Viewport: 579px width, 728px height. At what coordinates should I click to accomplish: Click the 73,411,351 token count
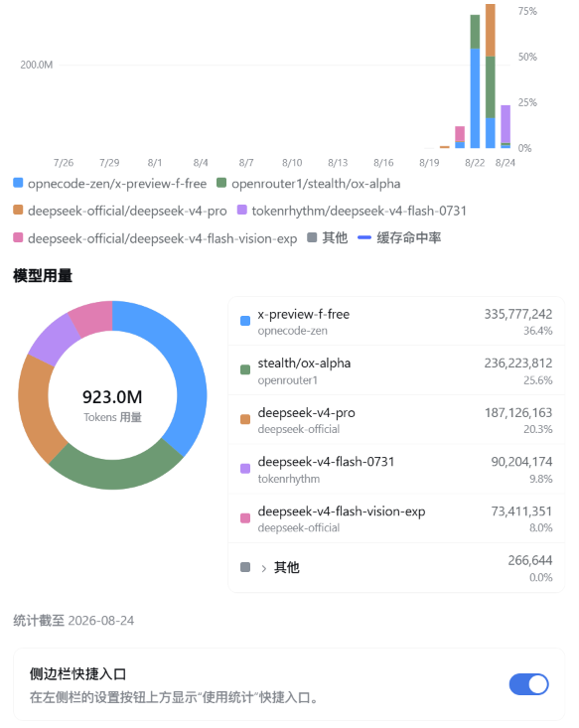521,511
